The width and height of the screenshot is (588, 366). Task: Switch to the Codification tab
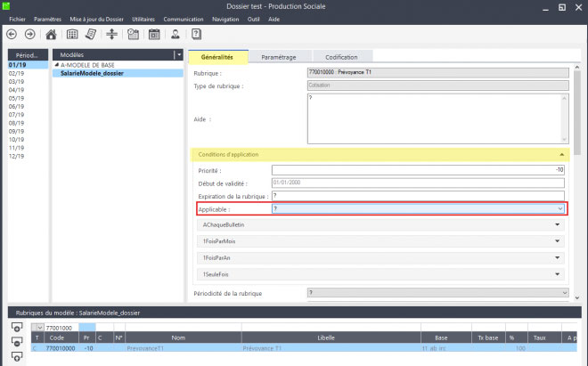[341, 57]
